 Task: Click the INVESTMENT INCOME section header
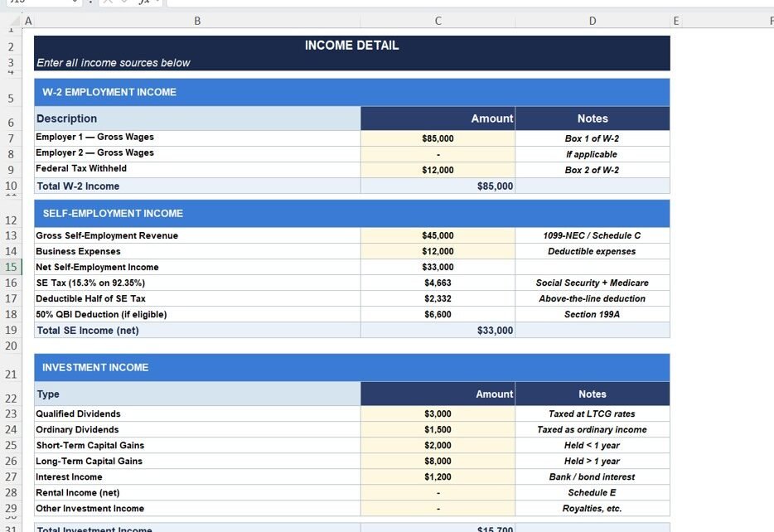(351, 367)
